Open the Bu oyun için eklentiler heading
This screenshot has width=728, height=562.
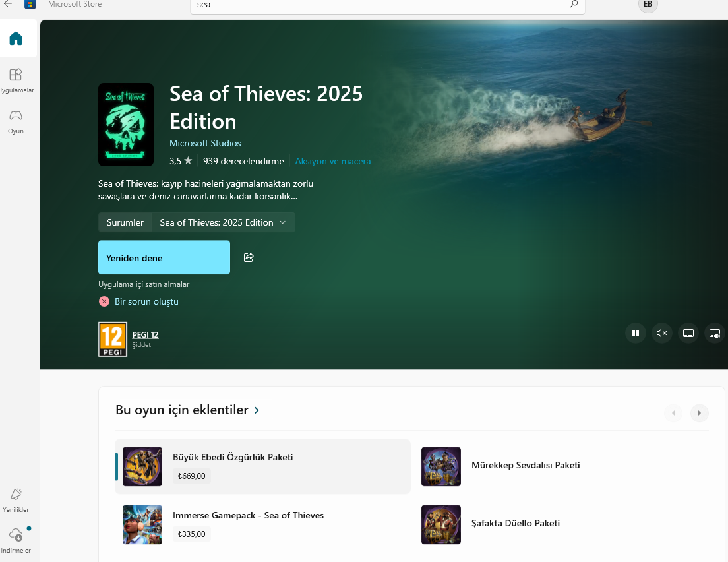pos(182,410)
